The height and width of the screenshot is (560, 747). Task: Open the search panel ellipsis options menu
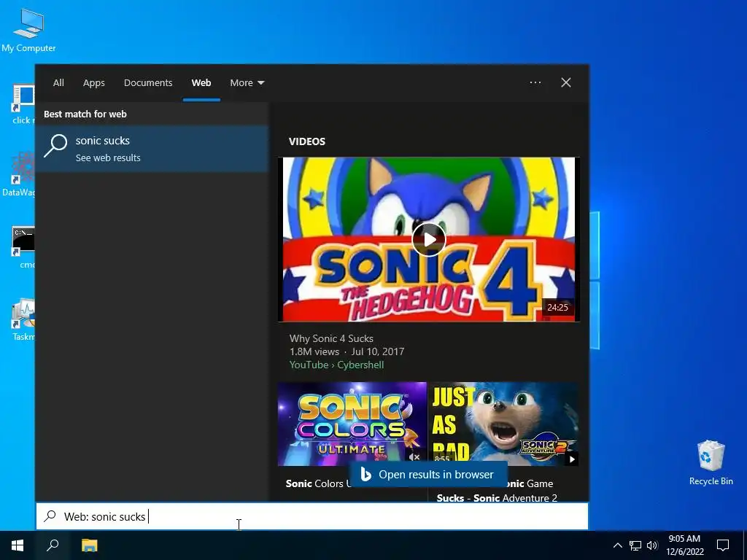(535, 82)
